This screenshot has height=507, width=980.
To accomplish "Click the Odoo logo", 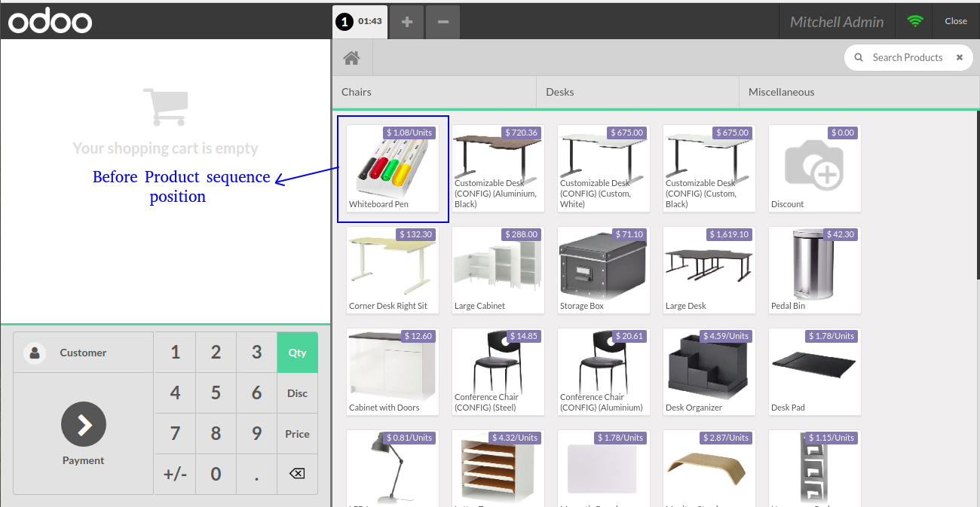I will (x=50, y=21).
